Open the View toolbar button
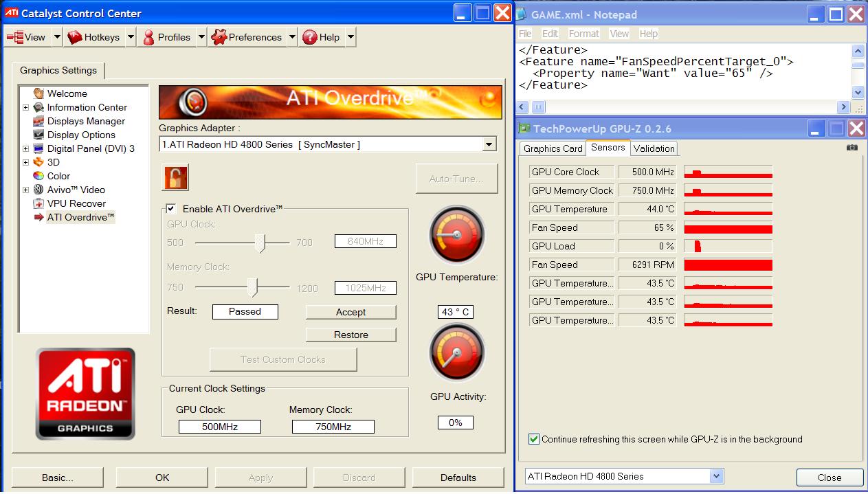The width and height of the screenshot is (868, 494). pyautogui.click(x=26, y=37)
